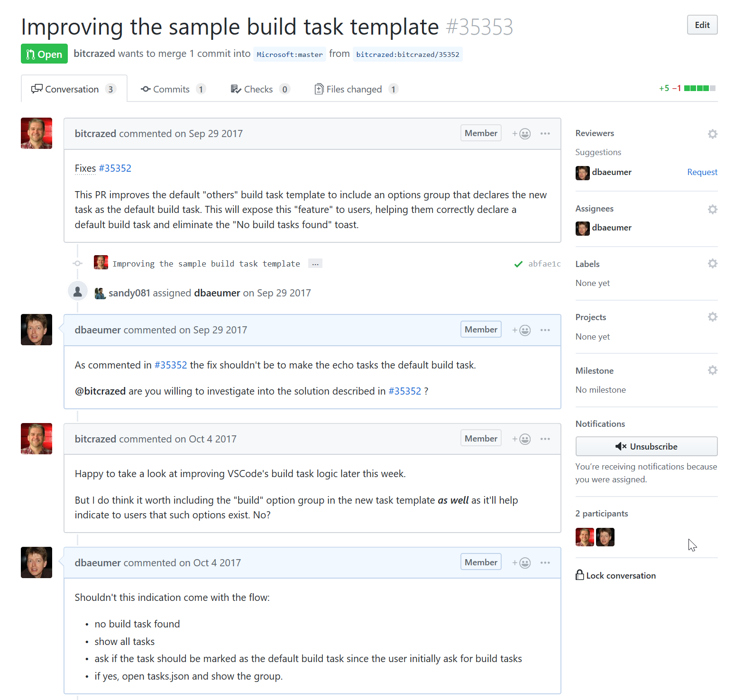Open the Projects settings gear
Viewport: 734px width, 700px height.
(712, 316)
